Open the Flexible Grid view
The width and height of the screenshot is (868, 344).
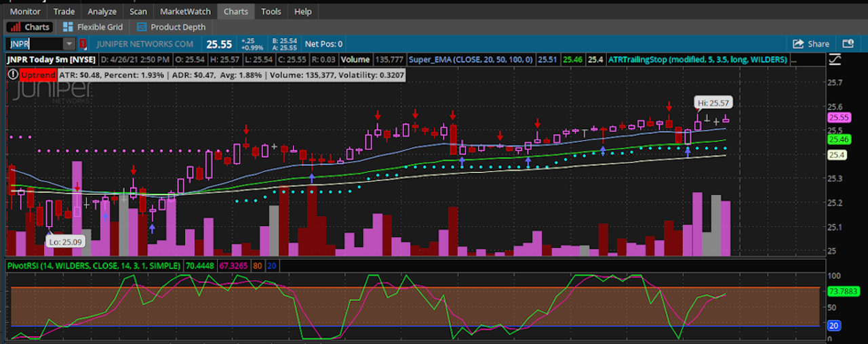pos(93,27)
